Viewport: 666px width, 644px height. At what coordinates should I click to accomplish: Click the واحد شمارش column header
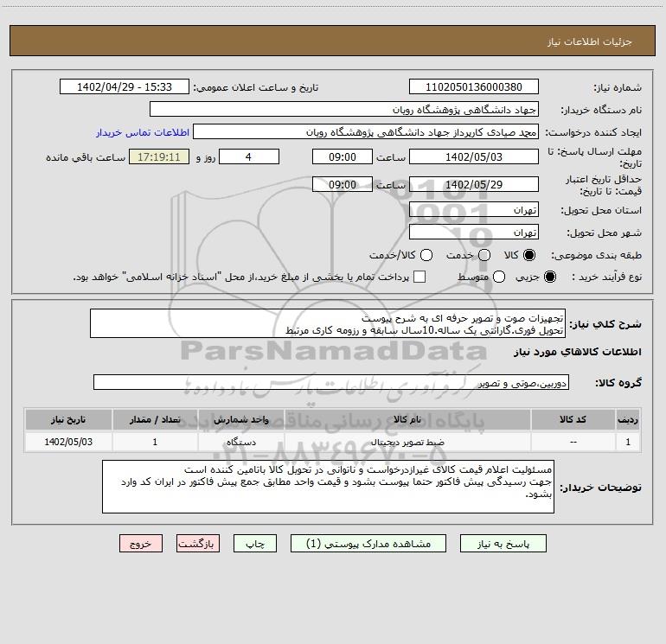(x=240, y=419)
